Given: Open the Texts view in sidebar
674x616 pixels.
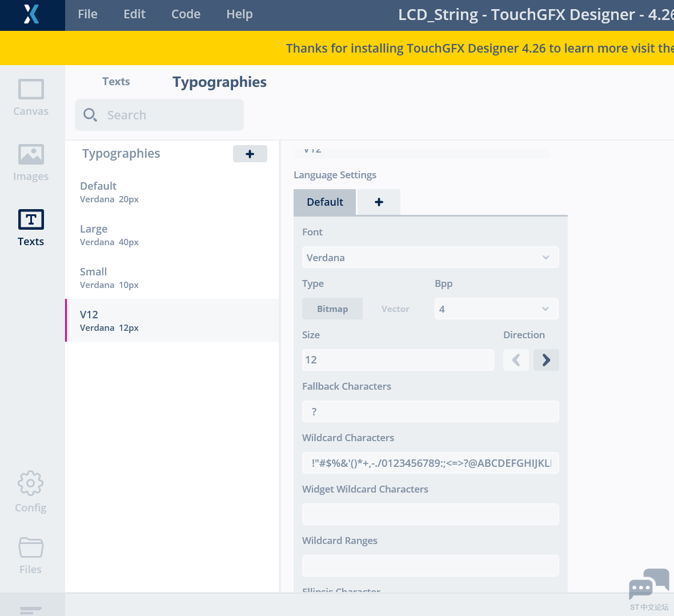Looking at the screenshot, I should 30,228.
